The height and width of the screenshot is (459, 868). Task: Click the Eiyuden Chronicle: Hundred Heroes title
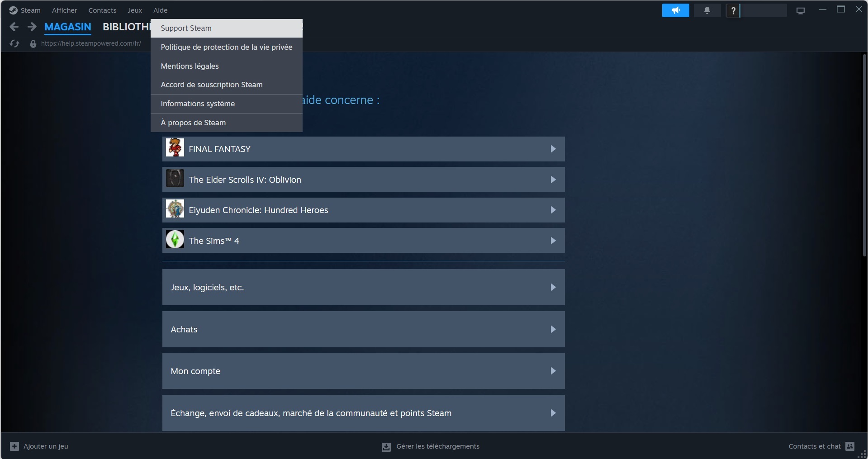click(x=258, y=210)
